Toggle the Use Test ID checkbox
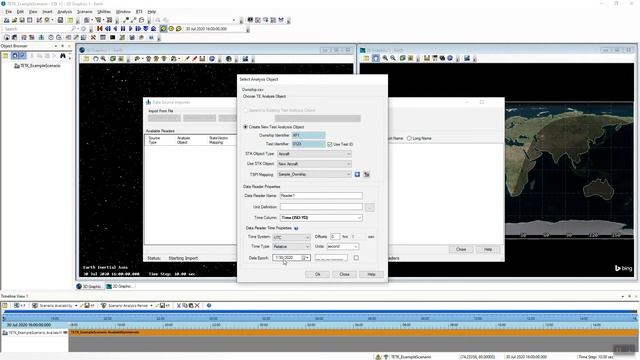640x360 pixels. [x=330, y=144]
